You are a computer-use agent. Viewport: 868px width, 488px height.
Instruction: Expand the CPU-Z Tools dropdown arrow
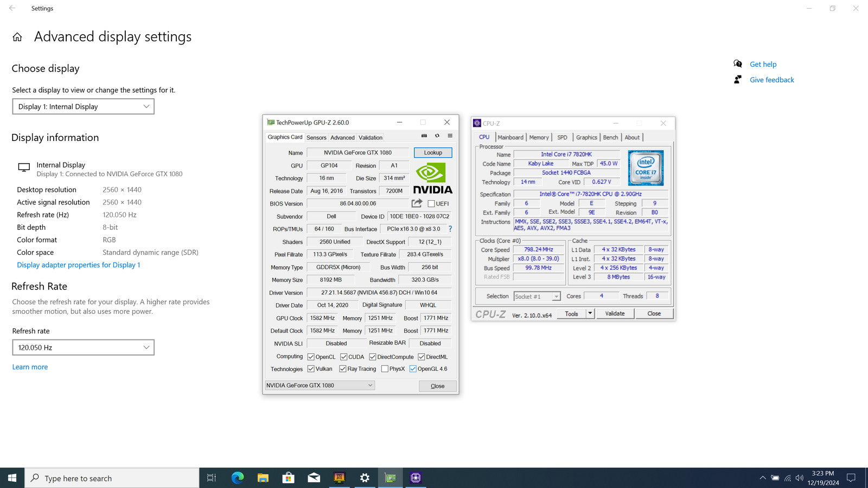pos(590,313)
